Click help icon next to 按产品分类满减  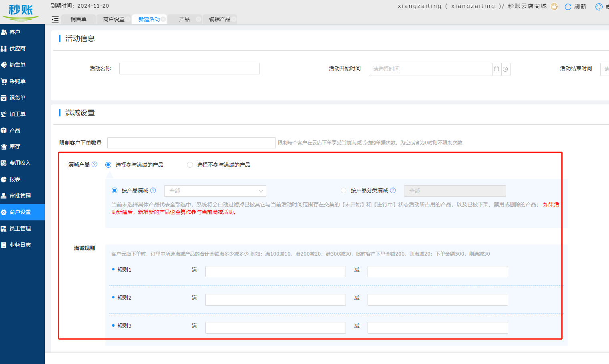[393, 190]
